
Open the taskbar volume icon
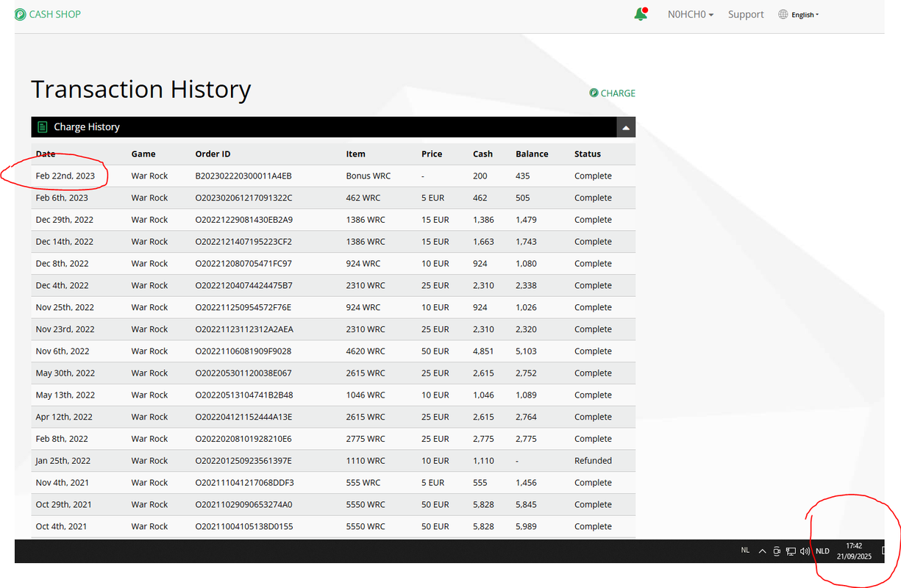(805, 551)
